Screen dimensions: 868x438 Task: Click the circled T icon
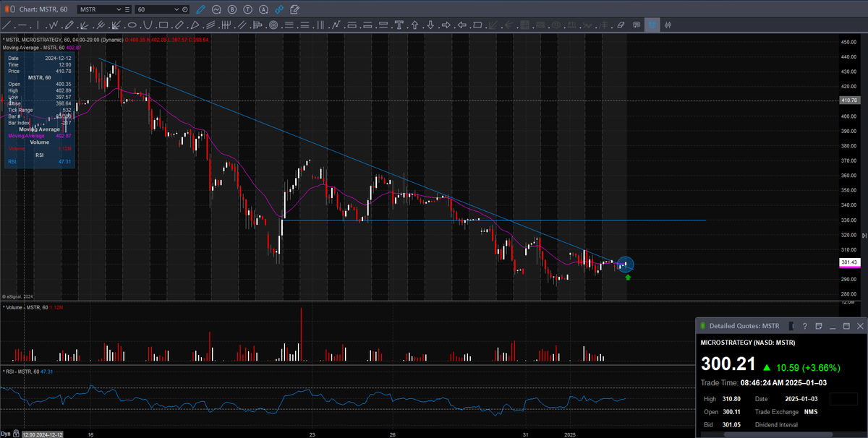(x=247, y=9)
